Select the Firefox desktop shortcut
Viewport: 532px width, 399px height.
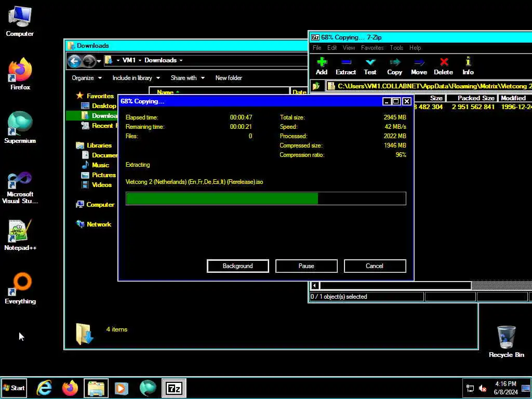tap(20, 74)
